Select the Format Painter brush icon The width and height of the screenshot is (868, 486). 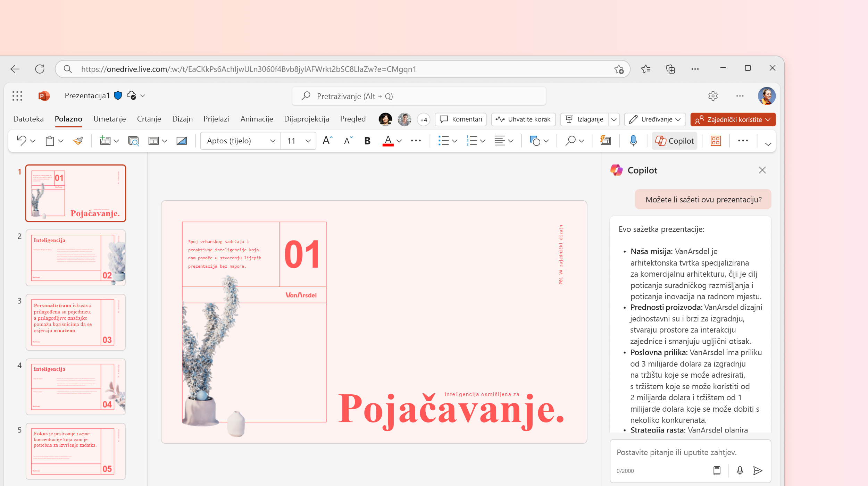(78, 141)
